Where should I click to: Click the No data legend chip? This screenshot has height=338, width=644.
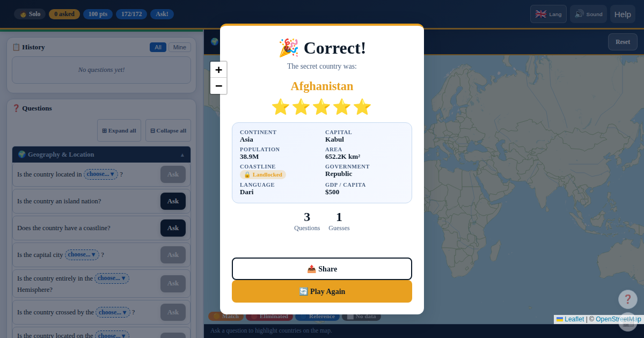(362, 317)
